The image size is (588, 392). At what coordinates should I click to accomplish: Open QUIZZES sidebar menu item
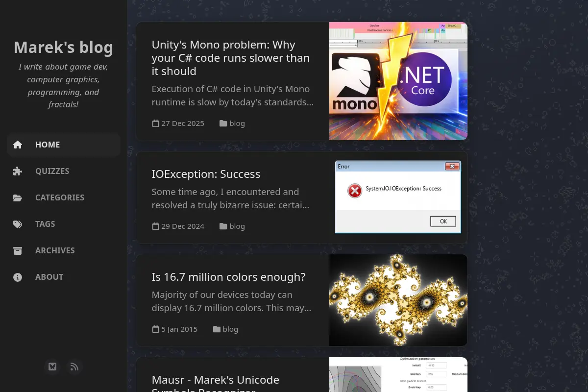click(64, 171)
